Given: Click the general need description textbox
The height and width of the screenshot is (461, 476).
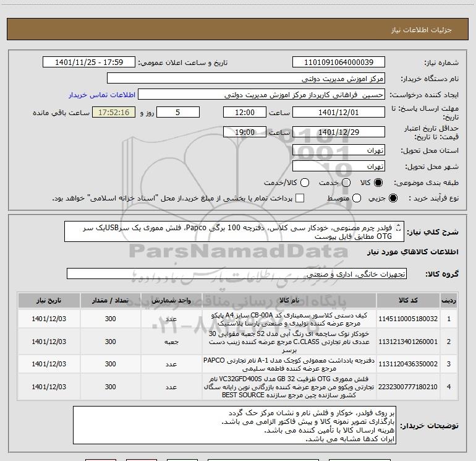Looking at the screenshot, I should (234, 232).
